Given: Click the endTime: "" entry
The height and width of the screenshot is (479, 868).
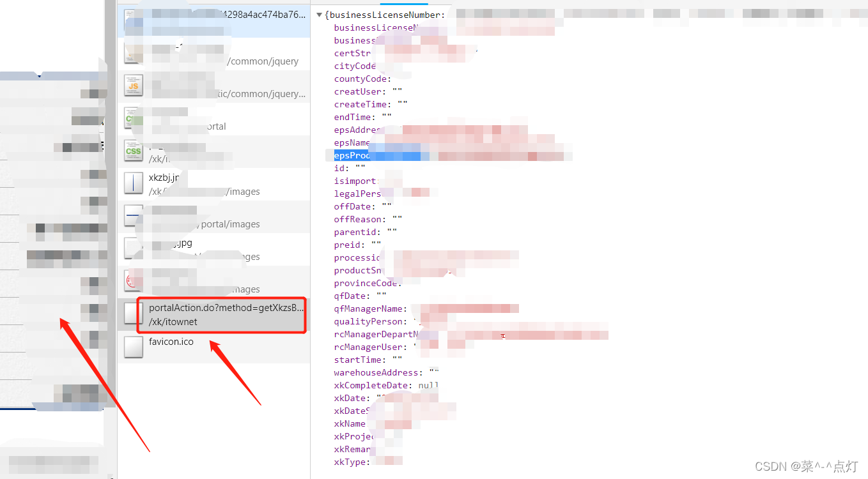Looking at the screenshot, I should coord(363,117).
